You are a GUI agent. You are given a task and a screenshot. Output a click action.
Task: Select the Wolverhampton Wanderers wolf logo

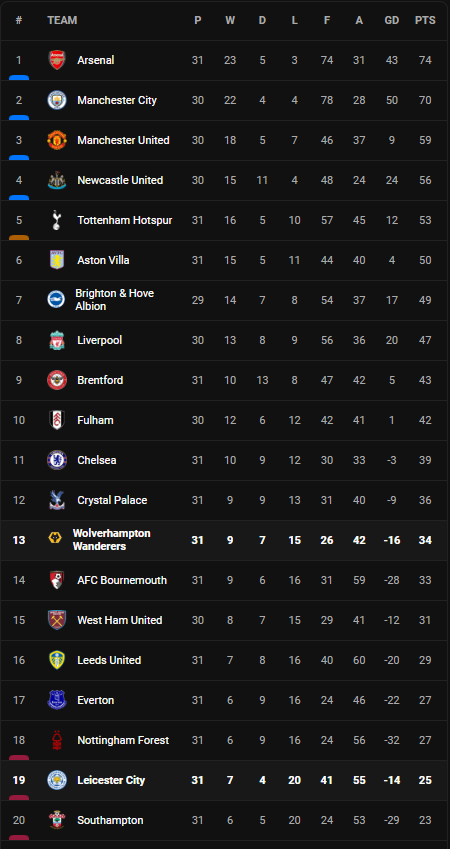(x=55, y=538)
